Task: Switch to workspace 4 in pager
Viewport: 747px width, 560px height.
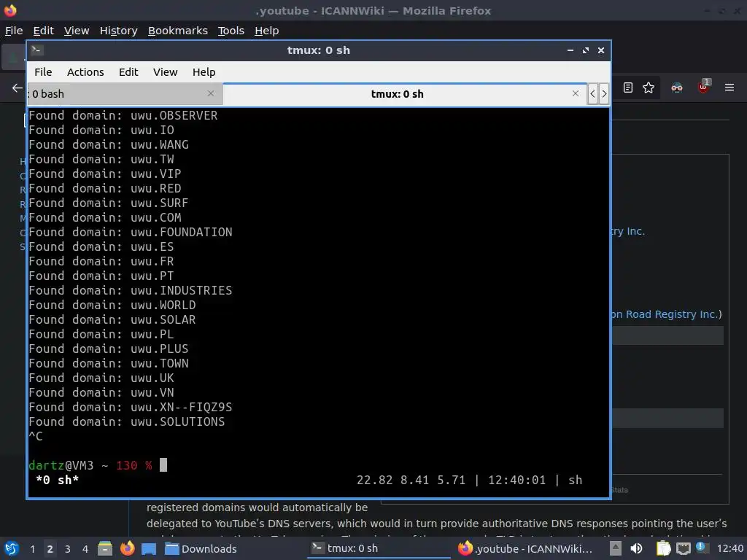Action: [85, 549]
